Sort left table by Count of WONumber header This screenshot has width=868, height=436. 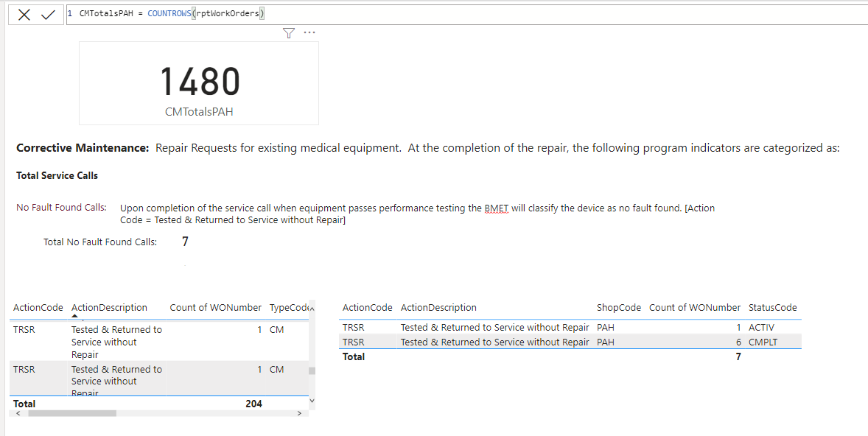coord(215,308)
